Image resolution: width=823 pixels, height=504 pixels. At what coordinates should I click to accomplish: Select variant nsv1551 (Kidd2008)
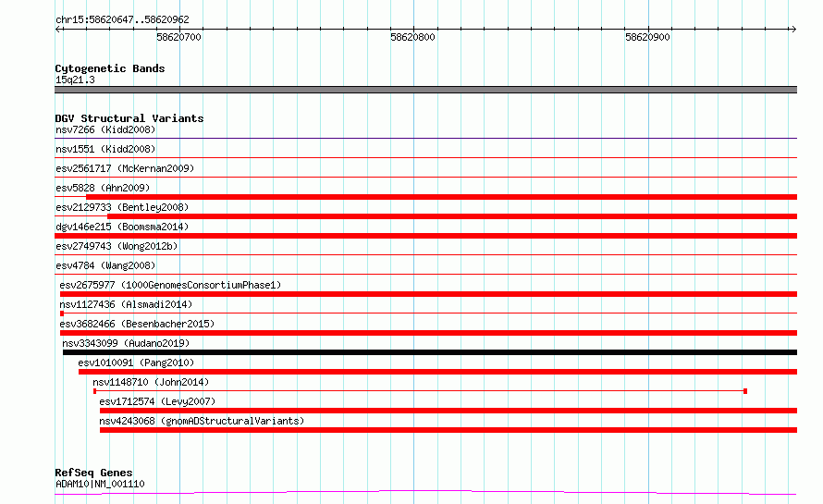point(105,149)
